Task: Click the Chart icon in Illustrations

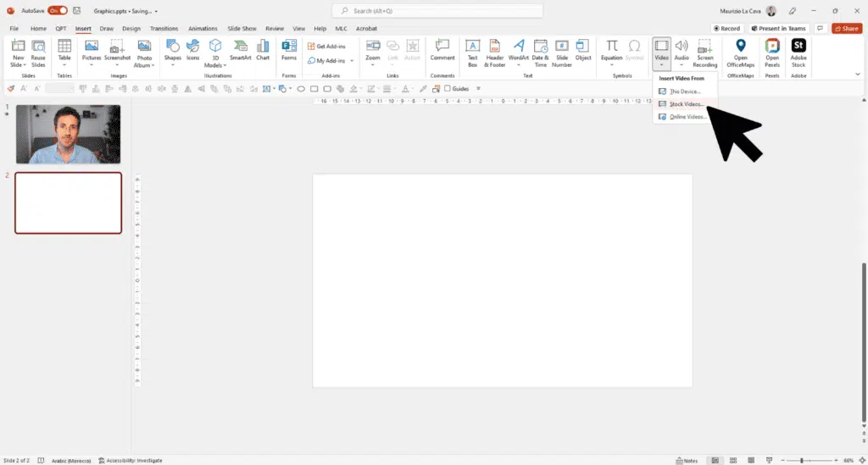Action: 263,50
